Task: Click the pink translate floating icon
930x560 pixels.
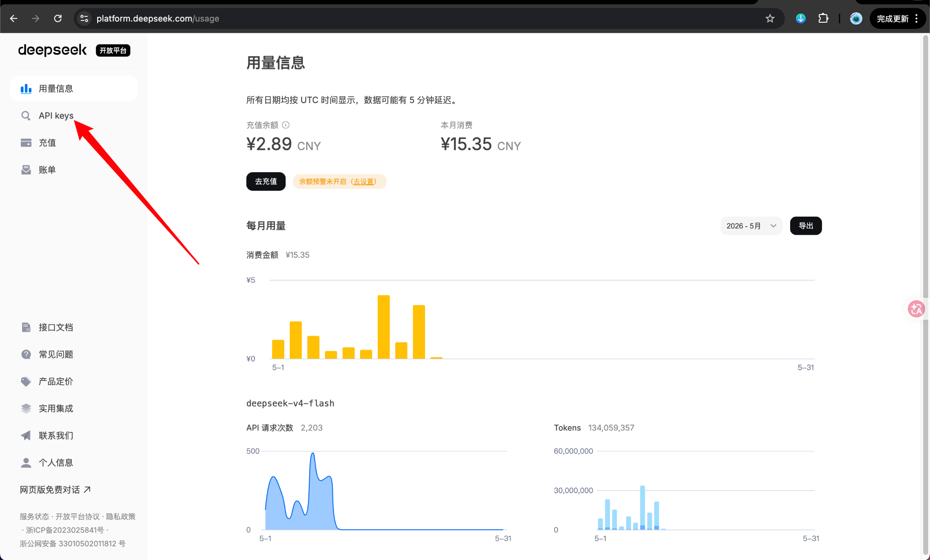Action: 916,309
